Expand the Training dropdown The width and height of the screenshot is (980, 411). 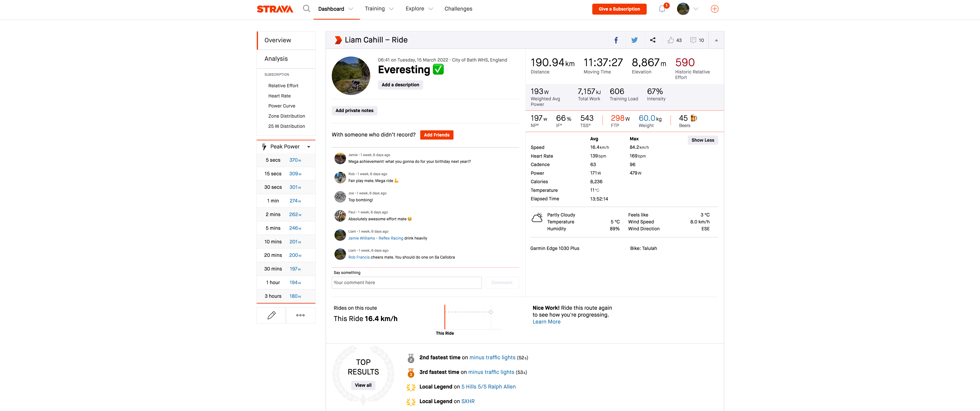(x=391, y=9)
